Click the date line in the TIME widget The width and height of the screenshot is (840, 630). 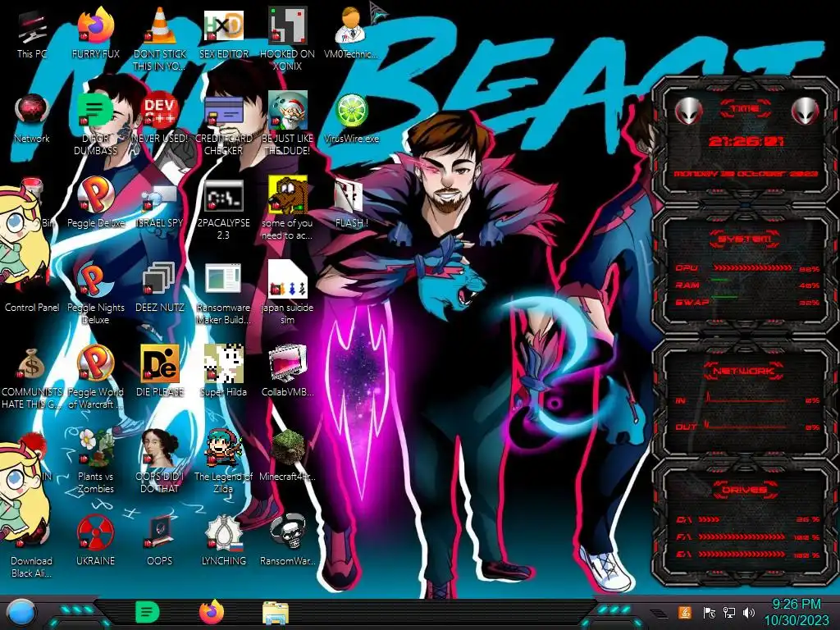click(x=746, y=174)
